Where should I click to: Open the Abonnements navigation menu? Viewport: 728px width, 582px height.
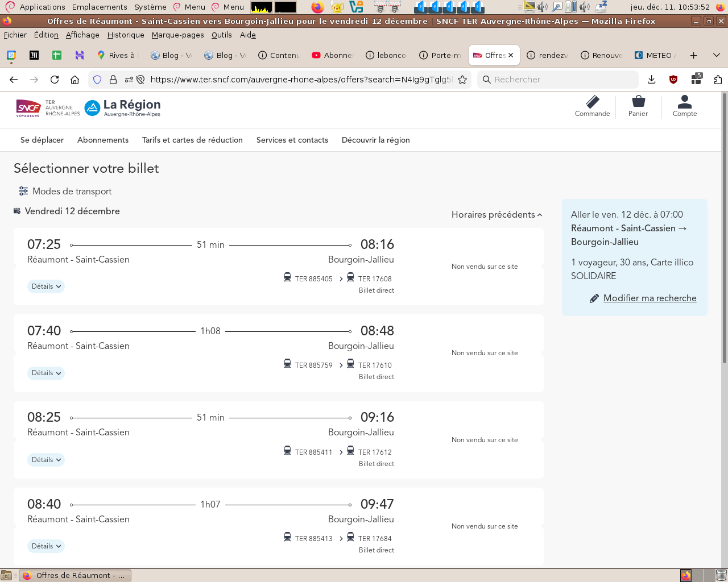(103, 140)
